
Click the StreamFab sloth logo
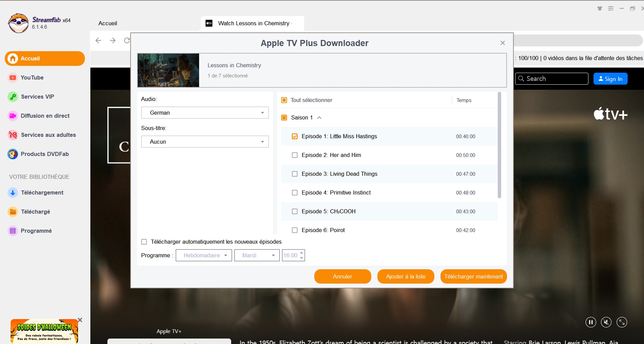[x=18, y=23]
